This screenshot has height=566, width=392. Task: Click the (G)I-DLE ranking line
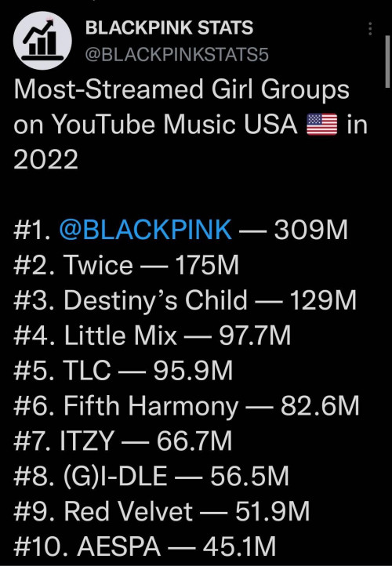click(x=151, y=476)
